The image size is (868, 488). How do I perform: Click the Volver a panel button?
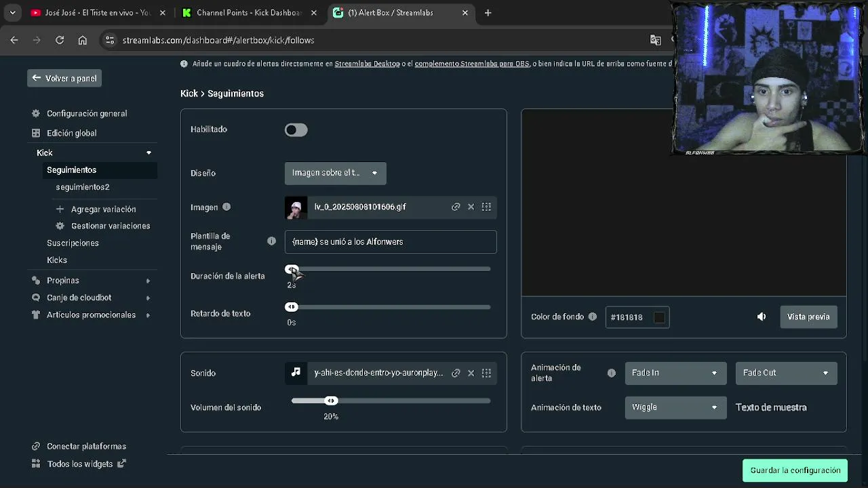(x=64, y=78)
